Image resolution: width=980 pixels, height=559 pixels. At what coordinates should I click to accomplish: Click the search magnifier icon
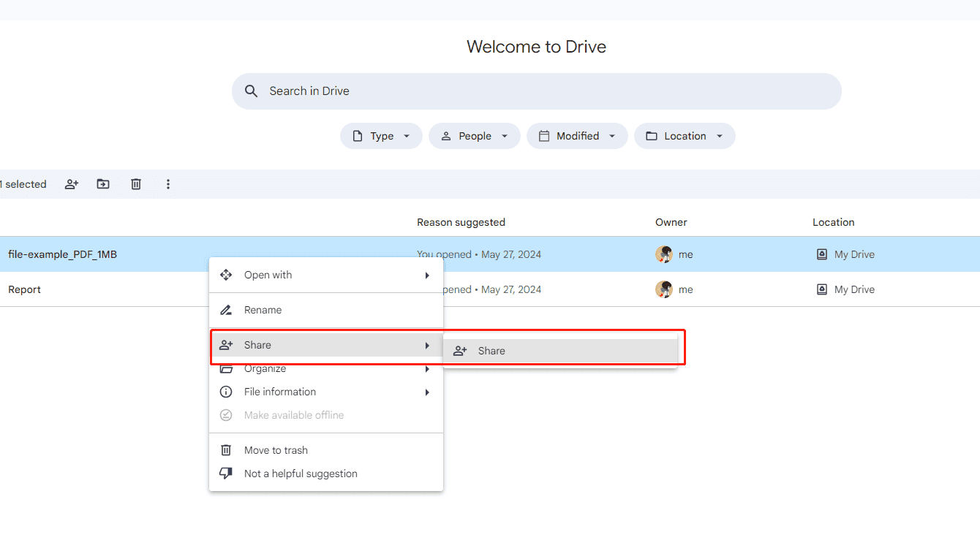point(252,91)
